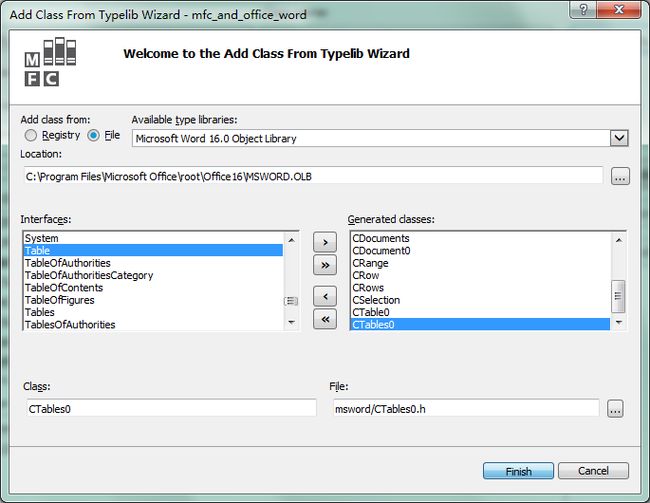Select CRow generated class
Image resolution: width=650 pixels, height=503 pixels.
point(480,275)
